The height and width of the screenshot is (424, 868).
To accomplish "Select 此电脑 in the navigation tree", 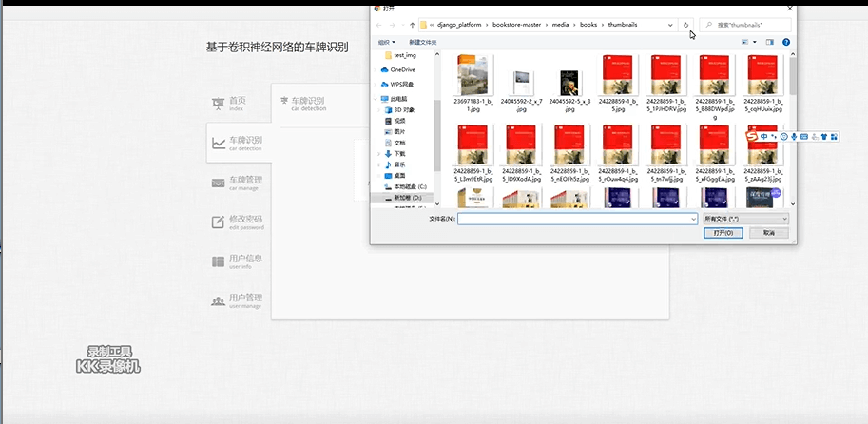I will (395, 99).
